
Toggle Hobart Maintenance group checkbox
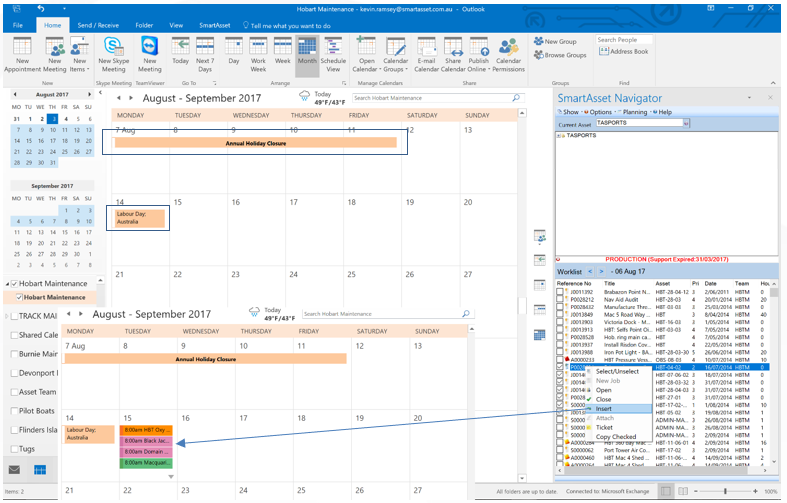tap(14, 284)
